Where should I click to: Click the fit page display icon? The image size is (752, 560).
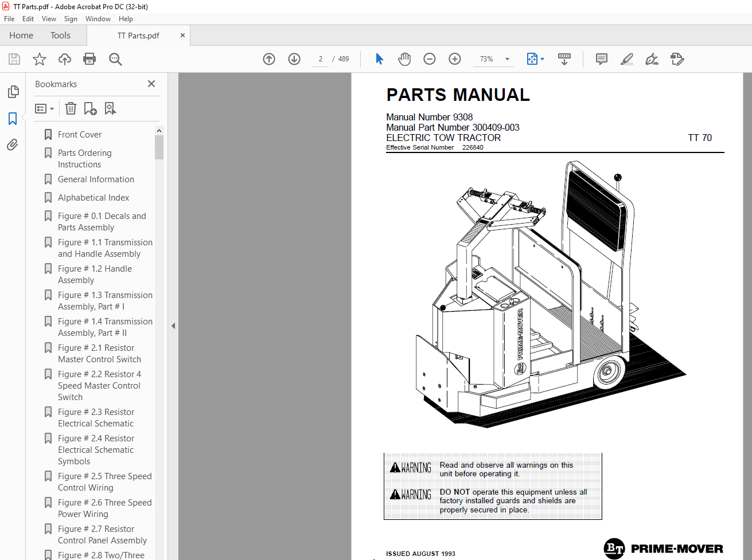coord(532,59)
